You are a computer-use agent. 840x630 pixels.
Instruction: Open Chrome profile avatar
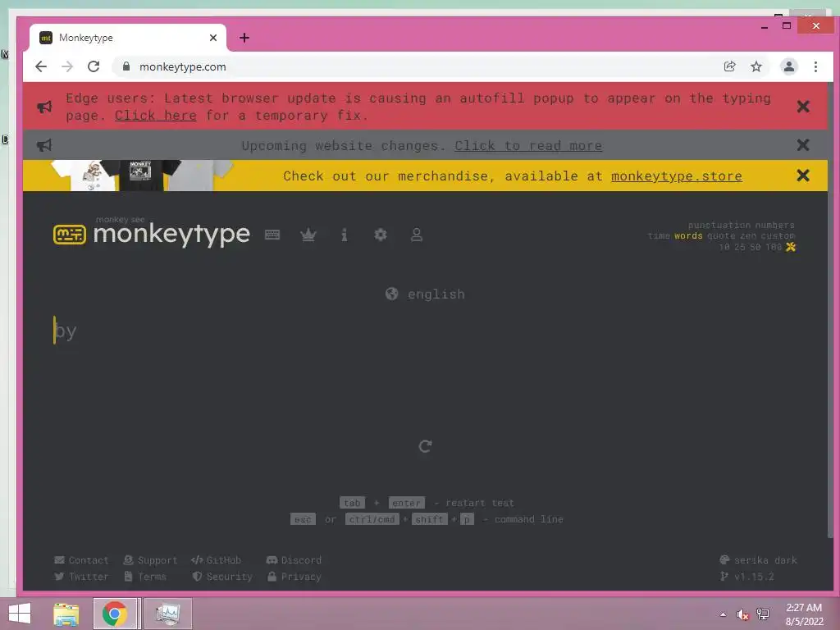pos(788,66)
